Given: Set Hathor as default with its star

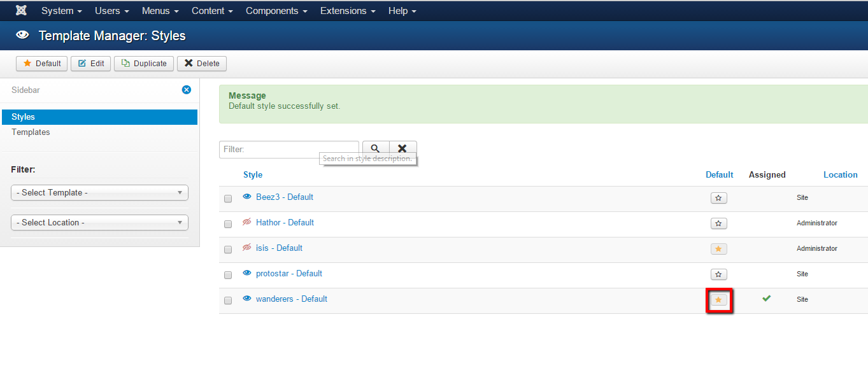Looking at the screenshot, I should [x=718, y=223].
